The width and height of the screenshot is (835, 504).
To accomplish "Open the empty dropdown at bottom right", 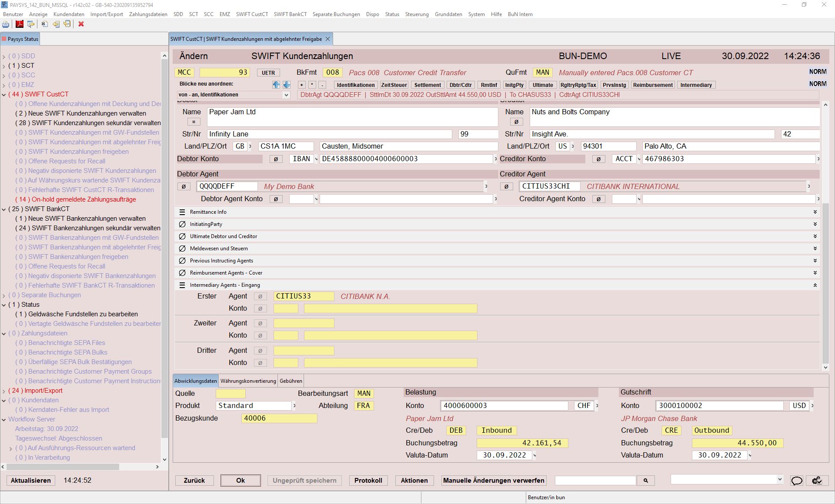I will [x=779, y=480].
